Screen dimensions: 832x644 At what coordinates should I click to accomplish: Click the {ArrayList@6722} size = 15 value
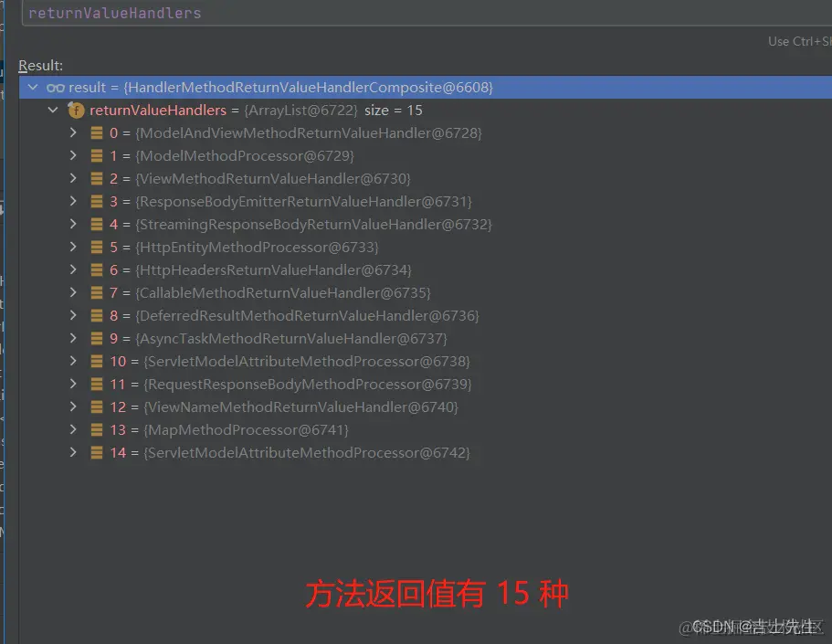click(x=333, y=110)
